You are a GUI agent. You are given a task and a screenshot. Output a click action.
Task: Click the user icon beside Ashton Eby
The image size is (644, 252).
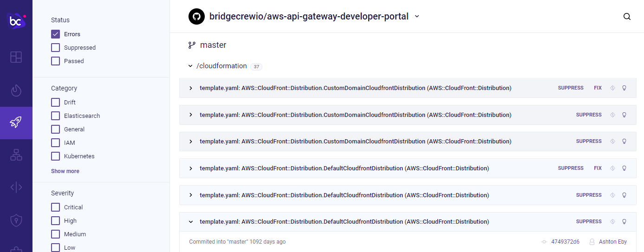coord(592,242)
